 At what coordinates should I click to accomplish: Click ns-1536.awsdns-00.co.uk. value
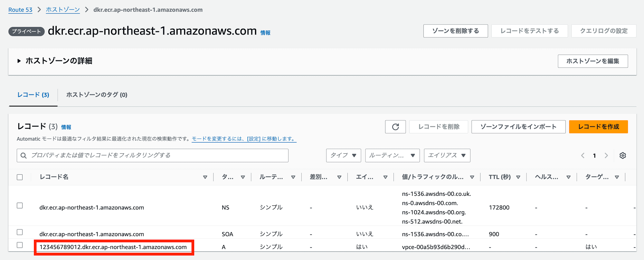[436, 194]
